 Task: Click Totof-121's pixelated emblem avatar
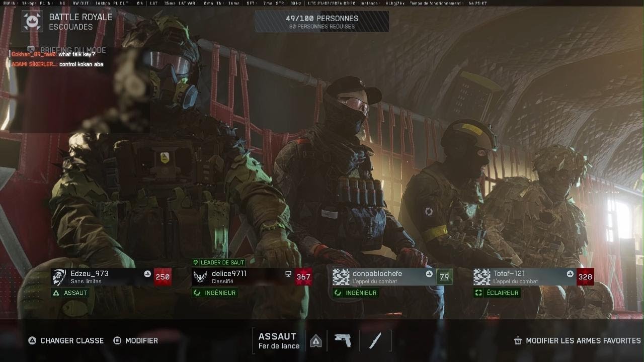482,277
